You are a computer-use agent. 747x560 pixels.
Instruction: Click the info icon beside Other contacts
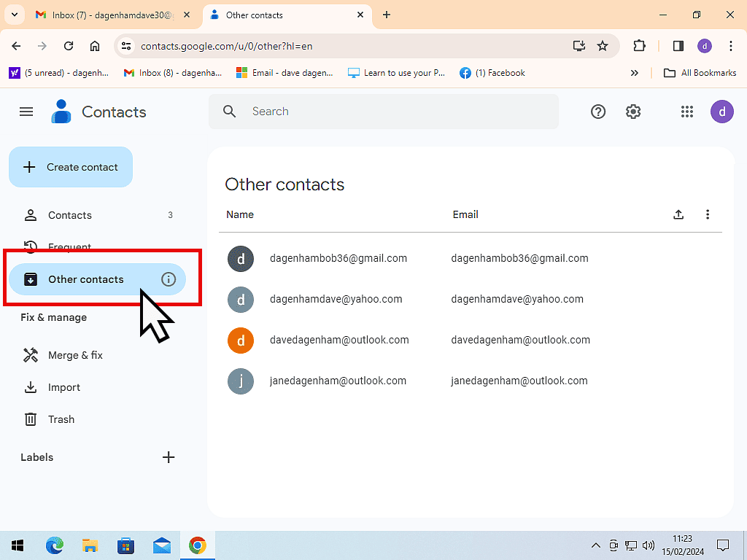pos(169,279)
